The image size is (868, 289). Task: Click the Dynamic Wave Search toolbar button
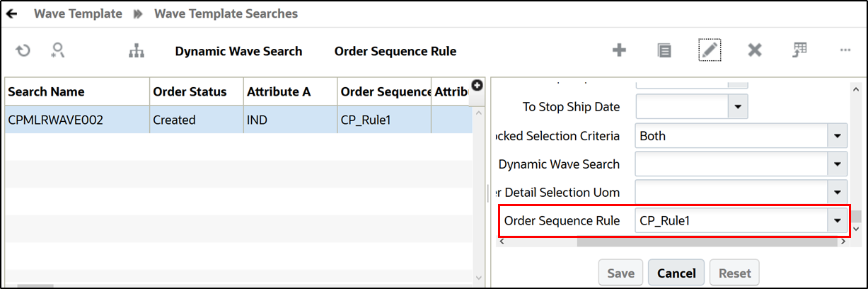238,51
